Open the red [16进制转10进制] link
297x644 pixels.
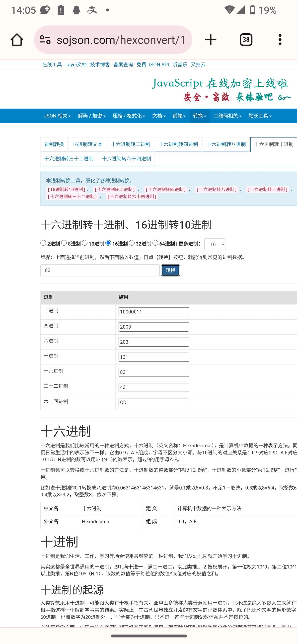pos(67,189)
